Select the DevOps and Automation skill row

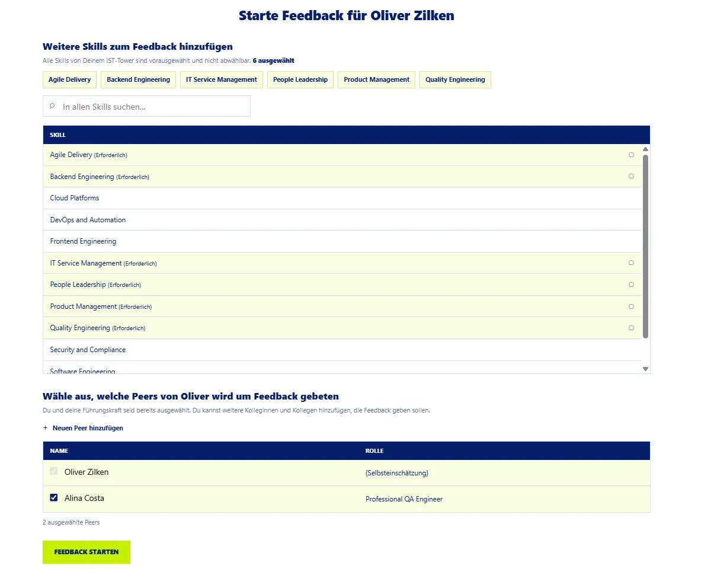pyautogui.click(x=342, y=220)
